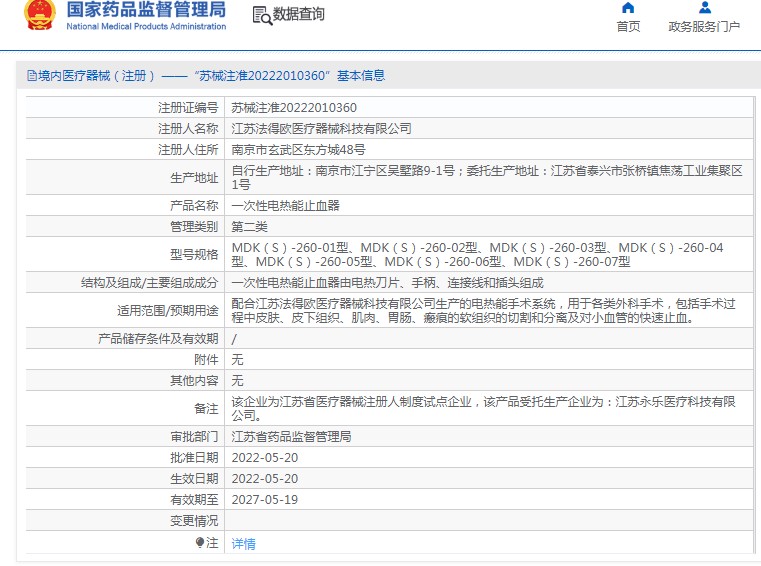Click the 管理类别 row label
Screen dimensions: 761x566
(x=194, y=226)
